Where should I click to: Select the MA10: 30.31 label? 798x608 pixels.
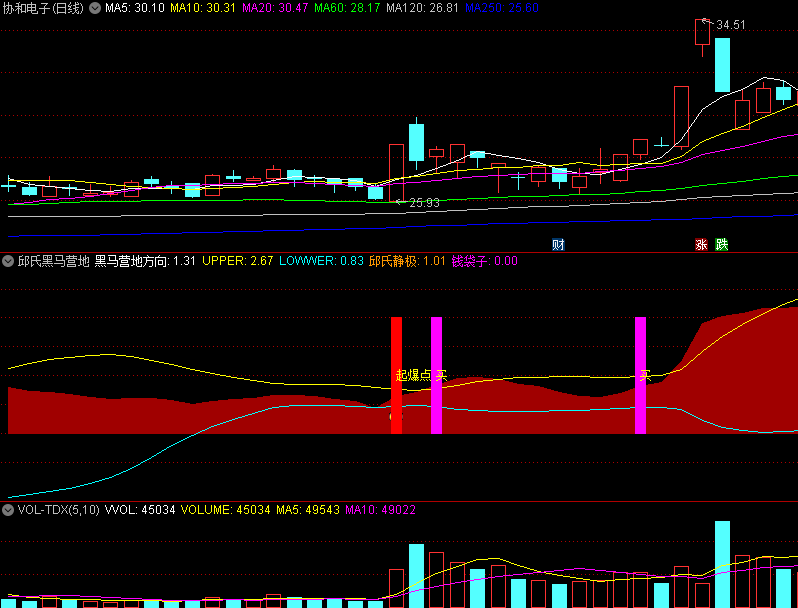203,8
